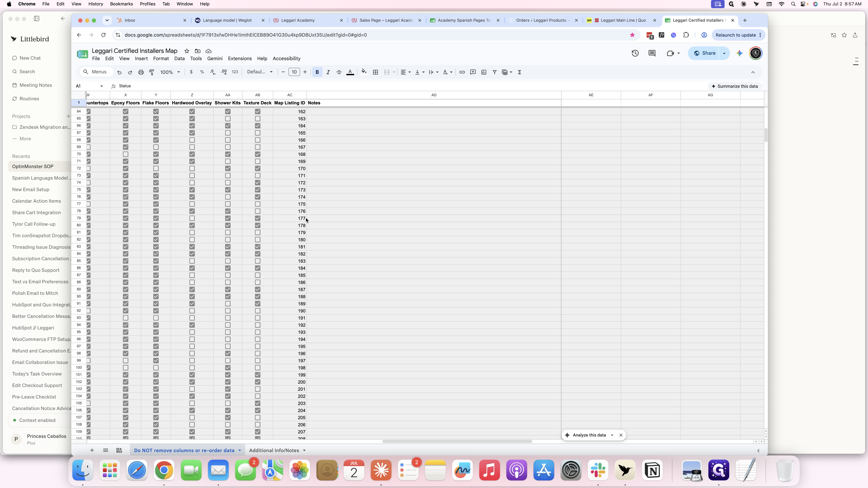
Task: Click the browser address bar URL
Action: 246,35
